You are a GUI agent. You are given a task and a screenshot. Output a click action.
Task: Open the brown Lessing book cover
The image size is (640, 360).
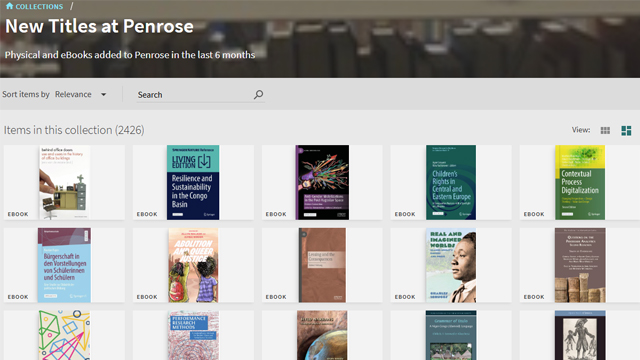322,265
